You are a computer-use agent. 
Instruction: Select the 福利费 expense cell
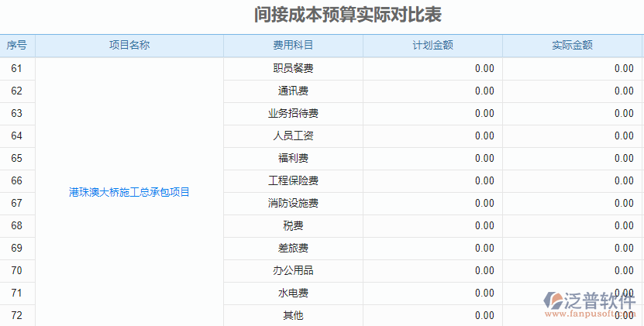293,159
